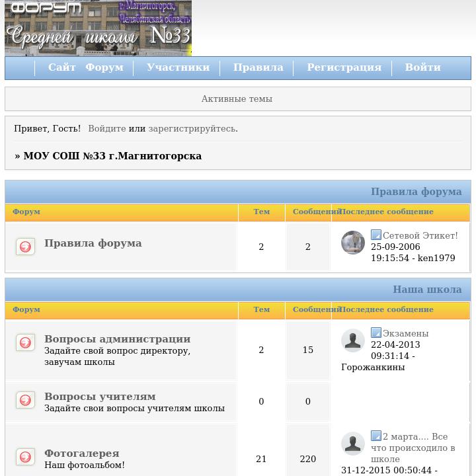
Task: Click the зарегистрируйтесь link
Action: (x=192, y=128)
